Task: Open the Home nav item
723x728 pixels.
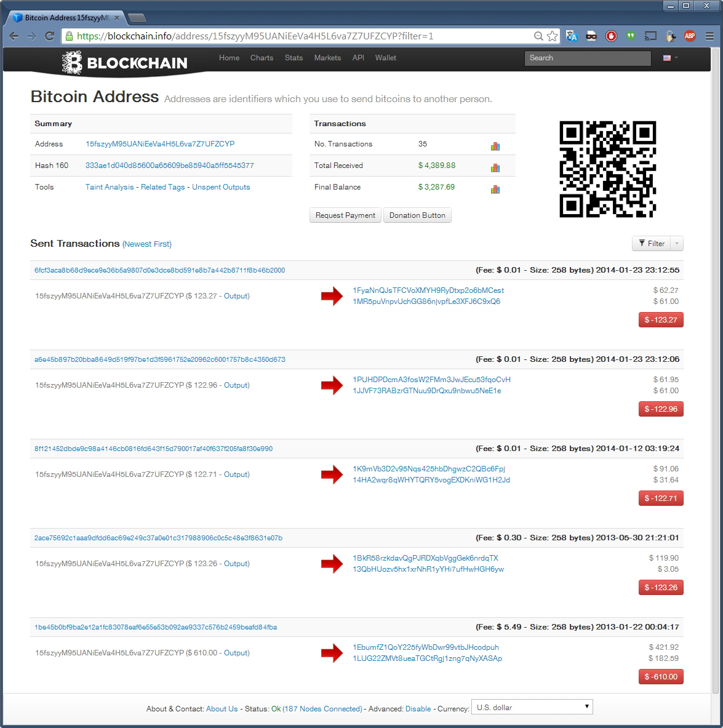Action: tap(230, 58)
